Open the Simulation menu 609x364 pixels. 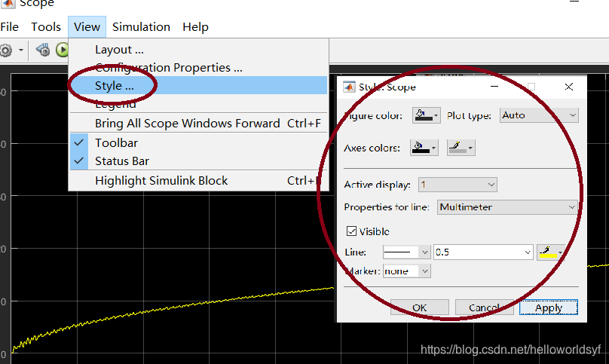tap(141, 27)
